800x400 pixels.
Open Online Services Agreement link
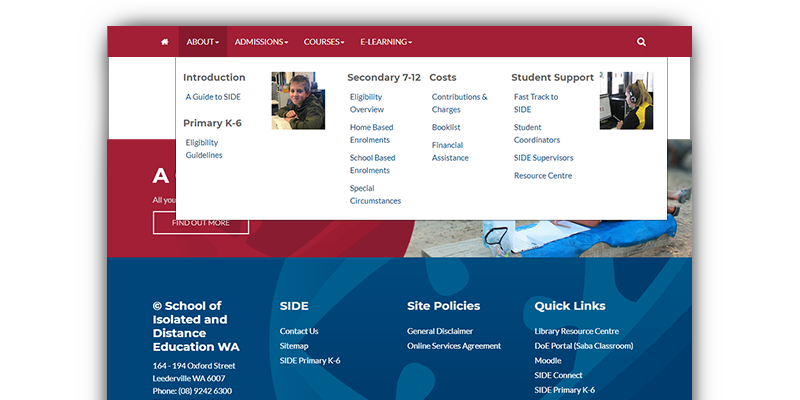coord(454,346)
